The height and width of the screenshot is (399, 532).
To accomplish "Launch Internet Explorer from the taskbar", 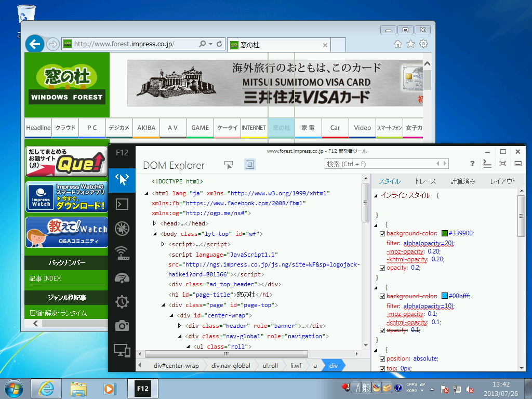I will (46, 389).
